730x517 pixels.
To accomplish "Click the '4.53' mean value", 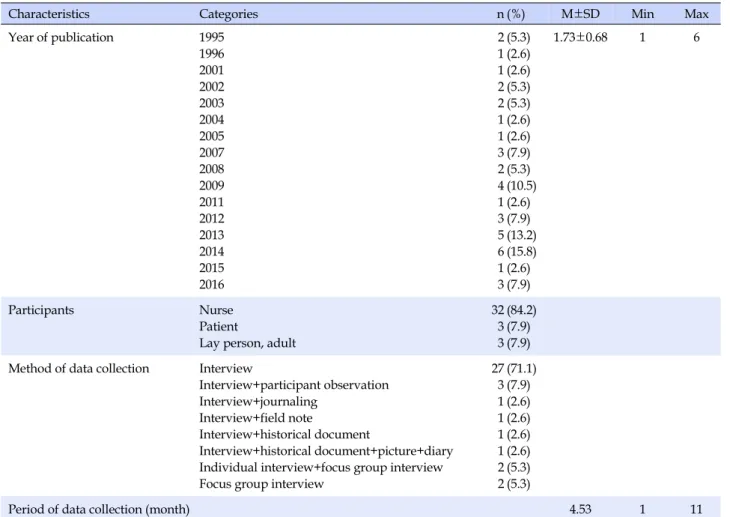I will coord(580,510).
